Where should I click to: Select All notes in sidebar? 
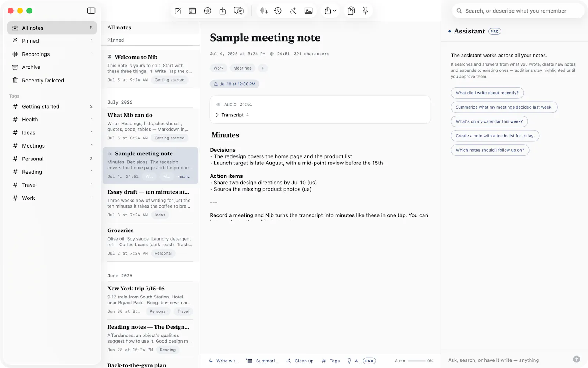52,28
